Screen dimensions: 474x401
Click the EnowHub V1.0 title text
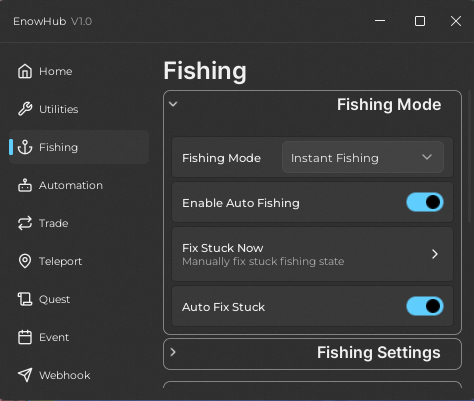[x=52, y=21]
